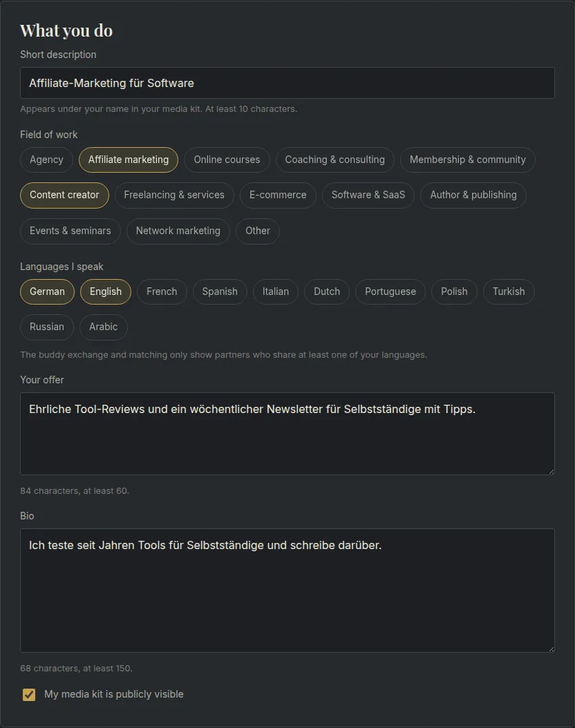Grab the Bio textarea resize handle

click(551, 649)
